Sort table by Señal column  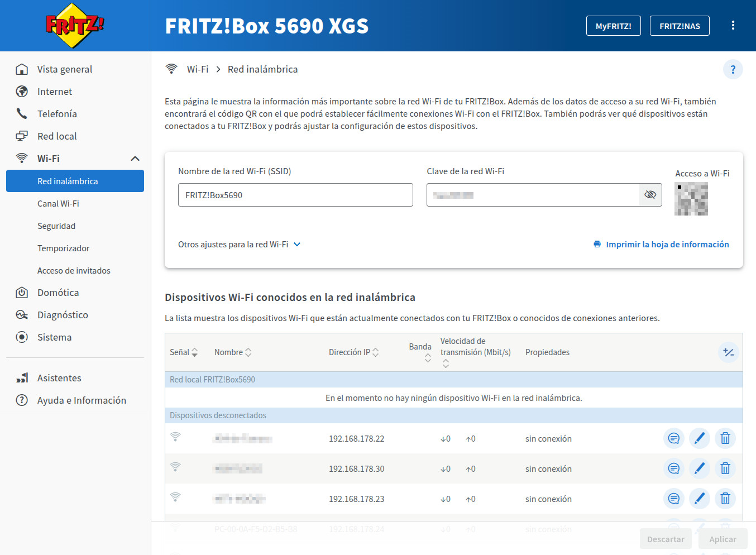pos(184,352)
